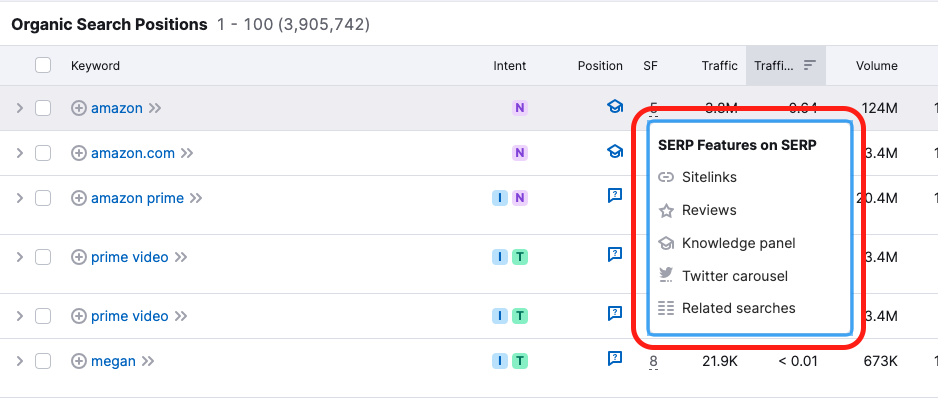Click the SF value 8 in megan row
Screen dimensions: 938x400
(653, 361)
